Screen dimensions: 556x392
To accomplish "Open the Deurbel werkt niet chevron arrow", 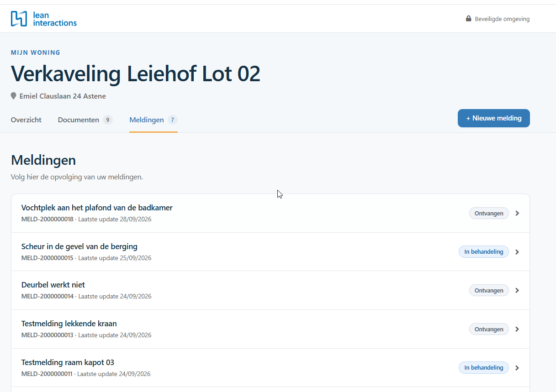I will pos(517,290).
